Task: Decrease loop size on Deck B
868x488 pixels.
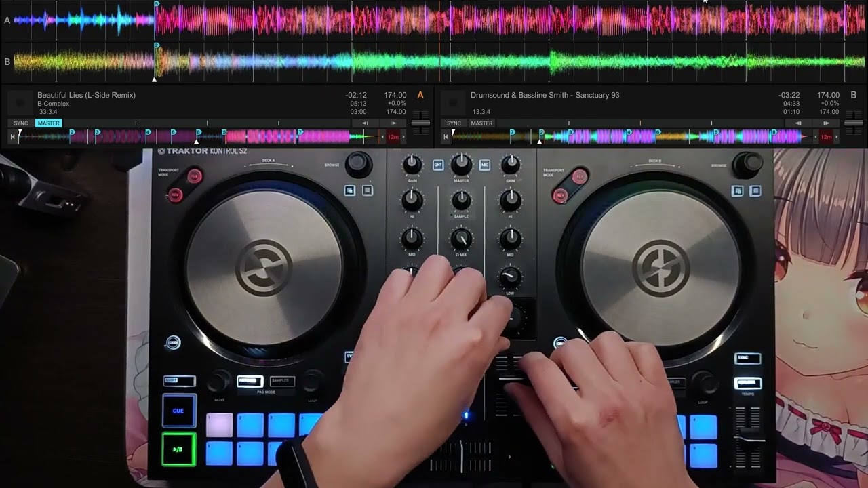Action: (816, 137)
